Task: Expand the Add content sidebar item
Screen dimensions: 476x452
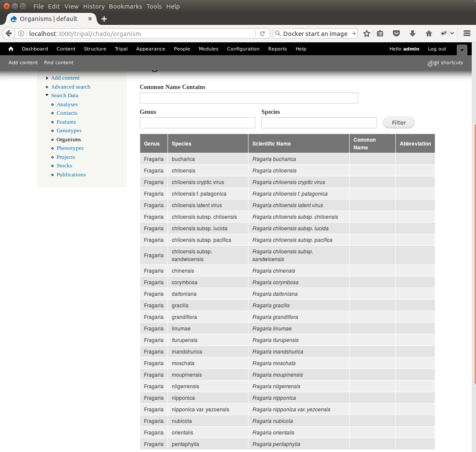Action: pyautogui.click(x=47, y=78)
